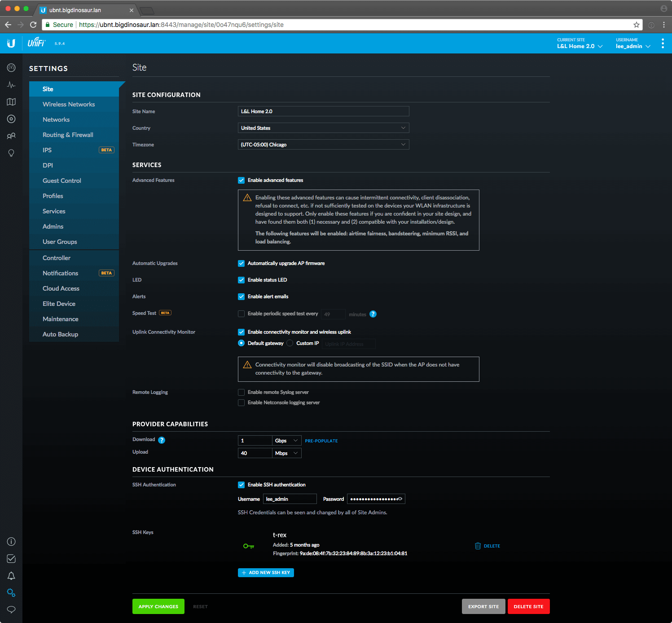Screen dimensions: 672x623
Task: Click Add New SSH Key button
Action: coord(266,573)
